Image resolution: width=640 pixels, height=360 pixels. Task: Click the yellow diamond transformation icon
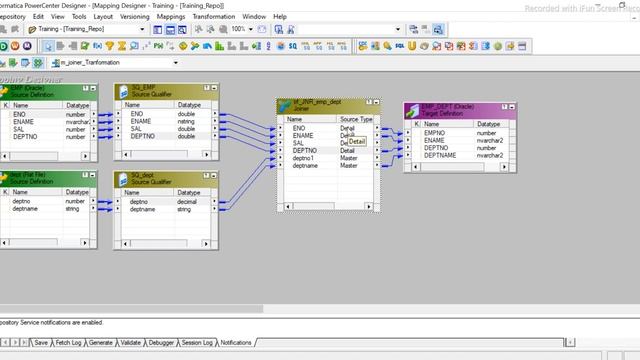[x=183, y=46]
